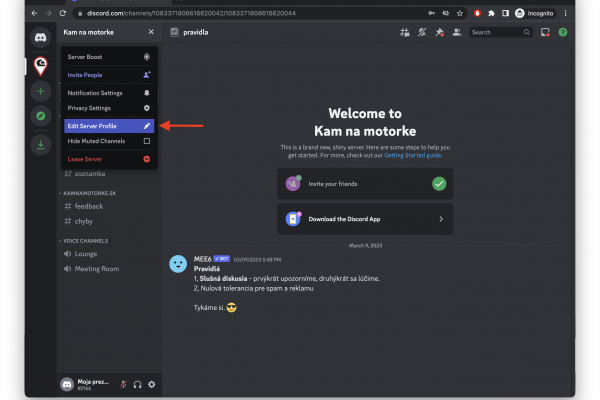600x400 pixels.
Task: Select Edit Server Profile menu entry
Action: [x=109, y=126]
